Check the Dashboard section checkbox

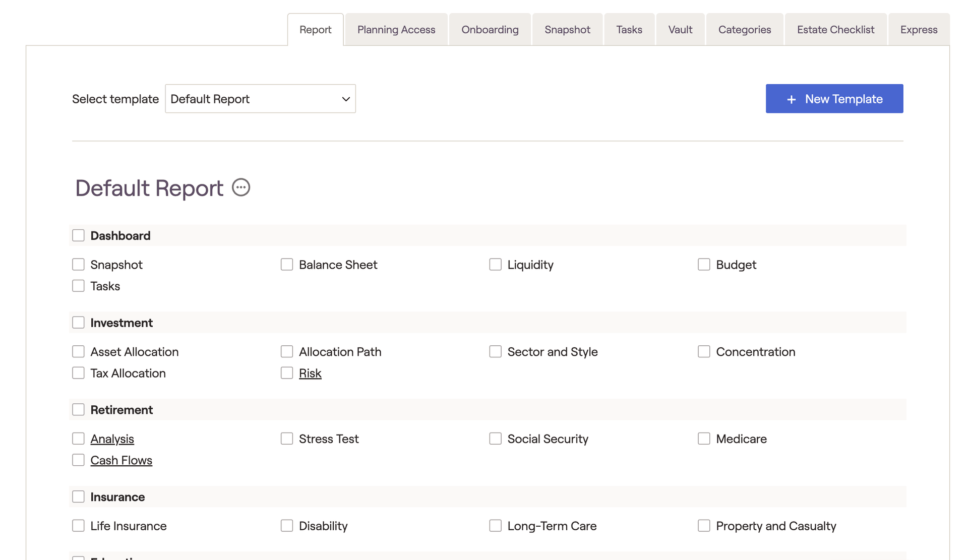tap(78, 235)
